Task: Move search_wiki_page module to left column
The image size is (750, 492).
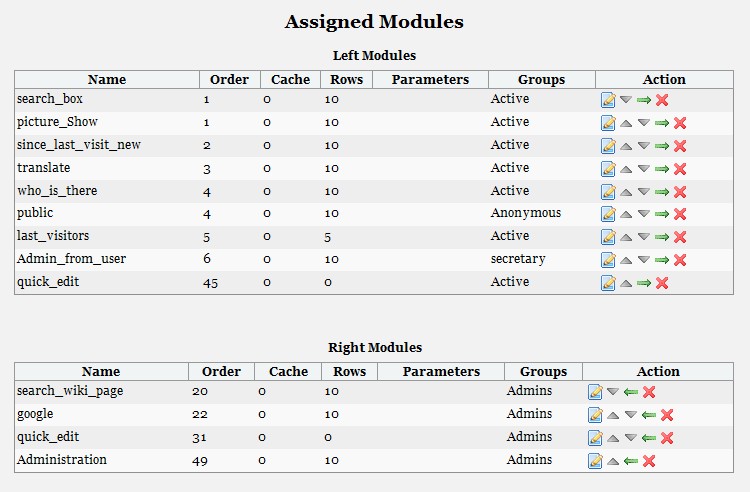Action: [631, 392]
